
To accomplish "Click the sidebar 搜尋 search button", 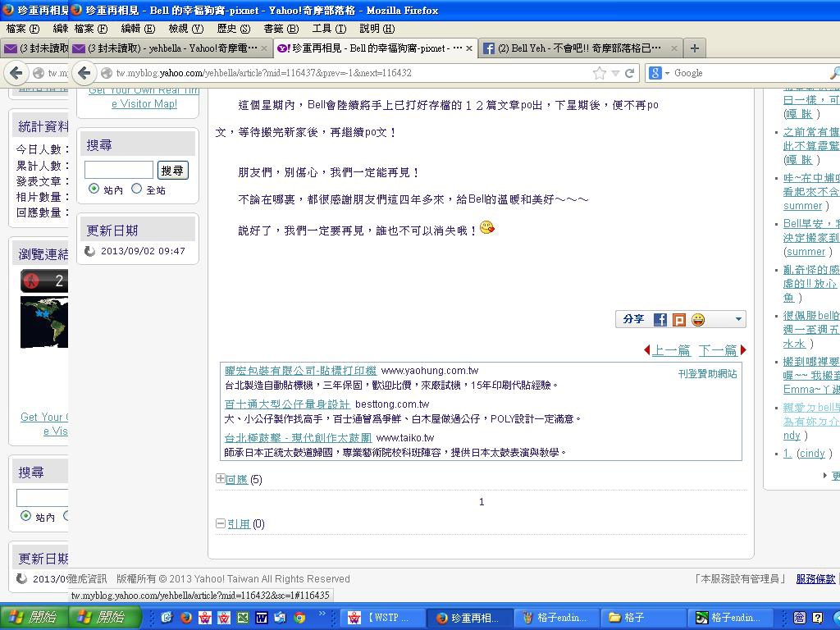I will (172, 171).
